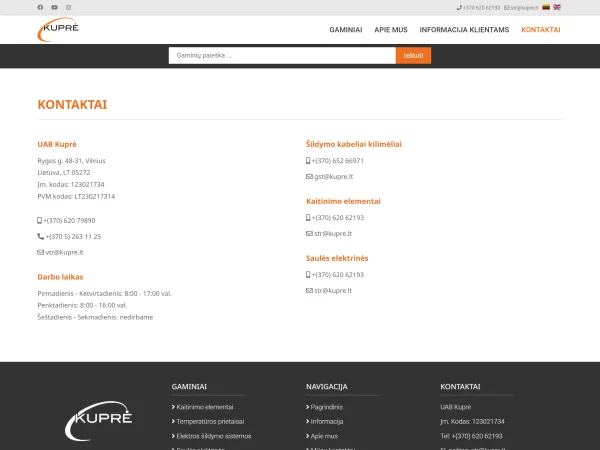Call +(370) 652 66971 heating cables
The height and width of the screenshot is (450, 600).
335,161
